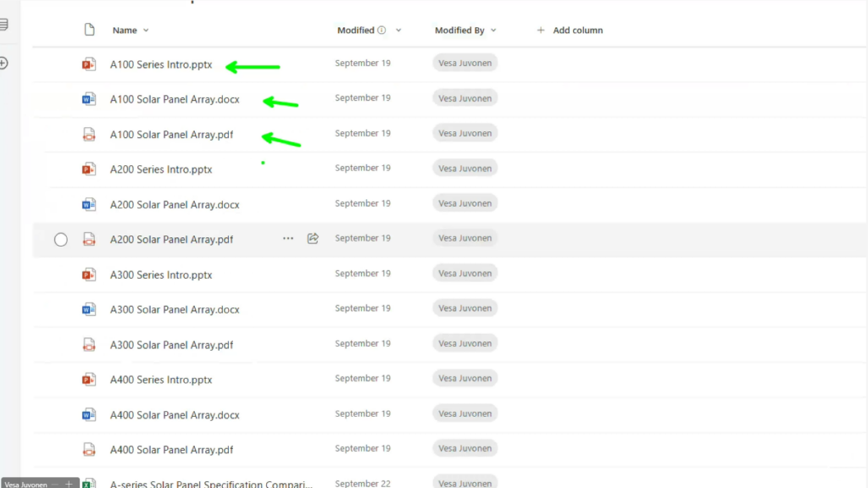Open A300 Series Intro.pptx

pos(161,274)
